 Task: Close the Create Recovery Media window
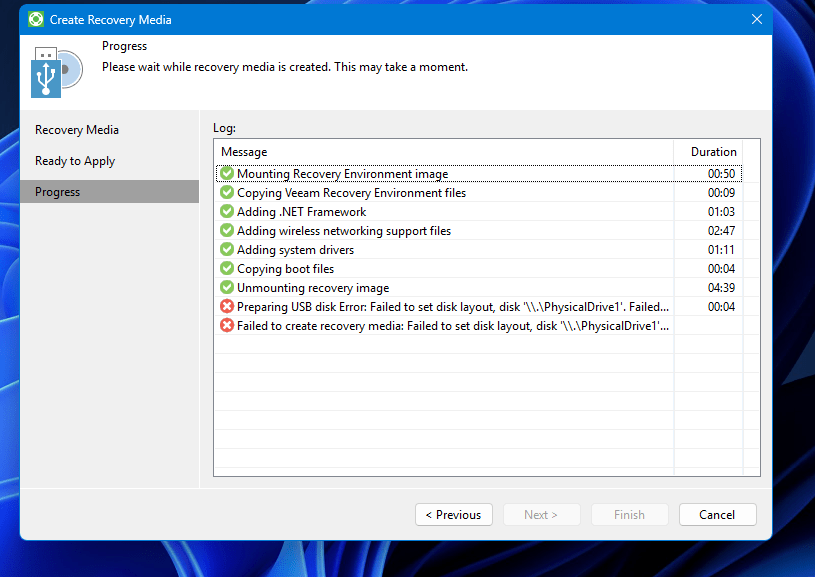point(756,19)
